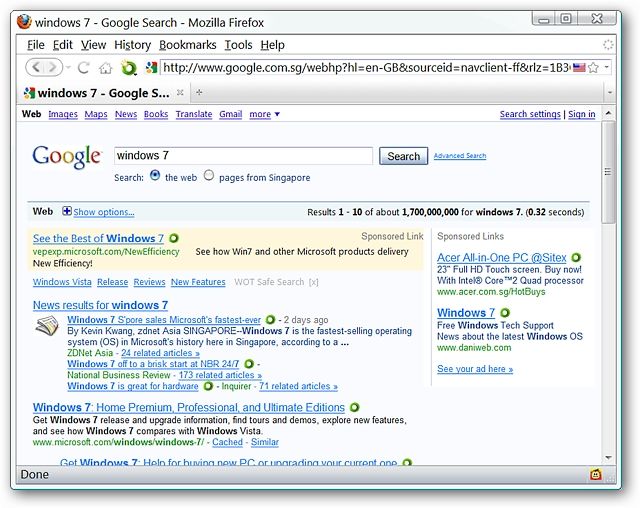Screen dimensions: 640x508
Task: Open Search settings link
Action: click(x=530, y=114)
